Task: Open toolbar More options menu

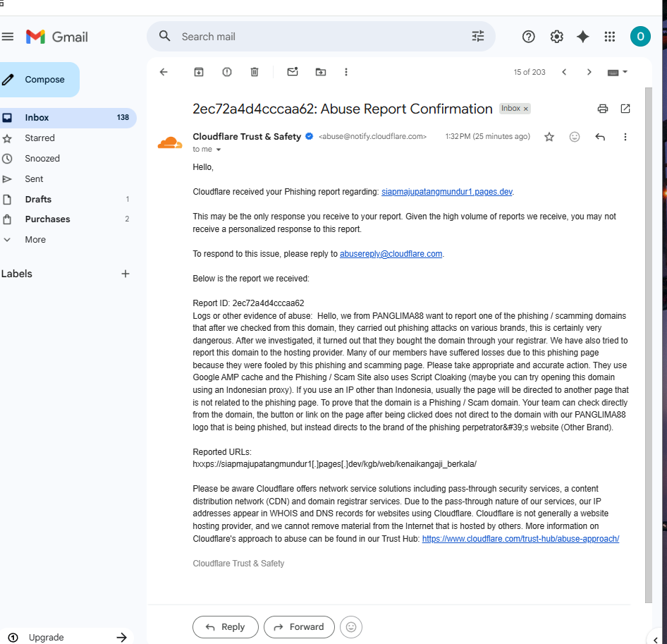Action: (345, 72)
